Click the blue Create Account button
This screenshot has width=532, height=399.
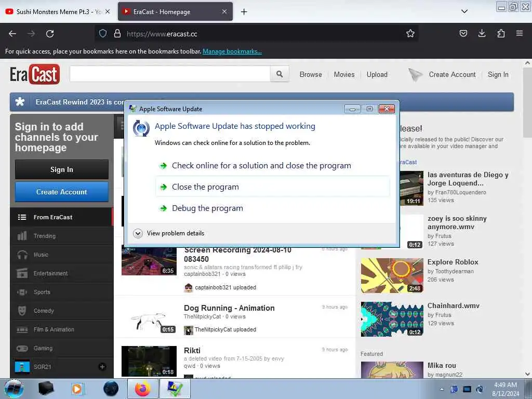pos(62,192)
